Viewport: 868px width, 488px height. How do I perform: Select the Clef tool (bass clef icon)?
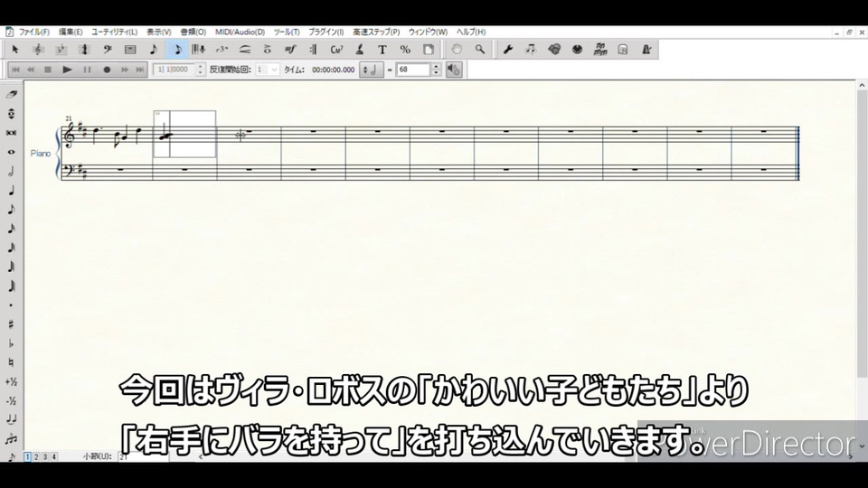coord(108,50)
